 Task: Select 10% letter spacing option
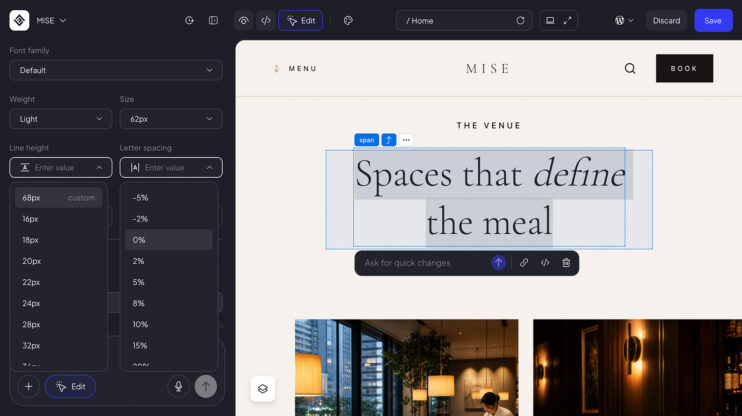pos(168,324)
